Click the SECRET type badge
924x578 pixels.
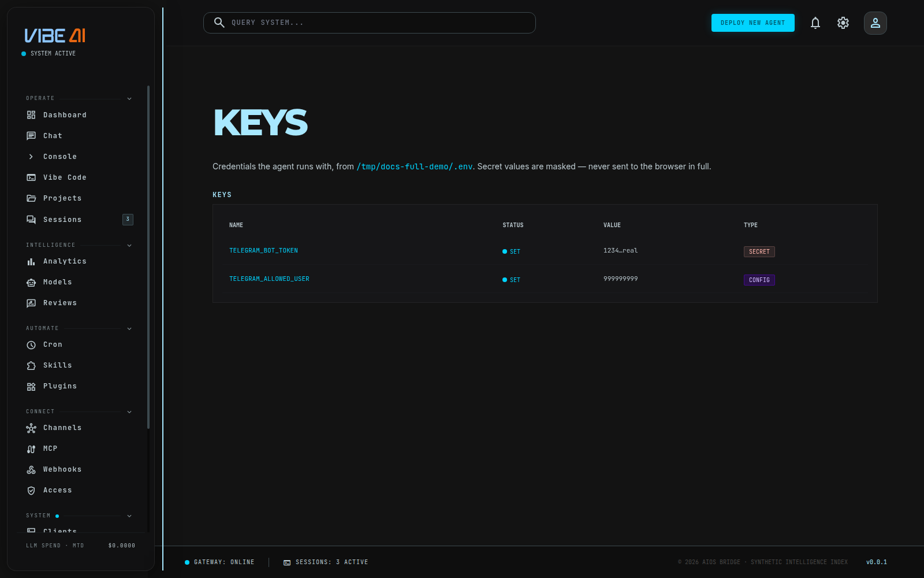point(759,251)
